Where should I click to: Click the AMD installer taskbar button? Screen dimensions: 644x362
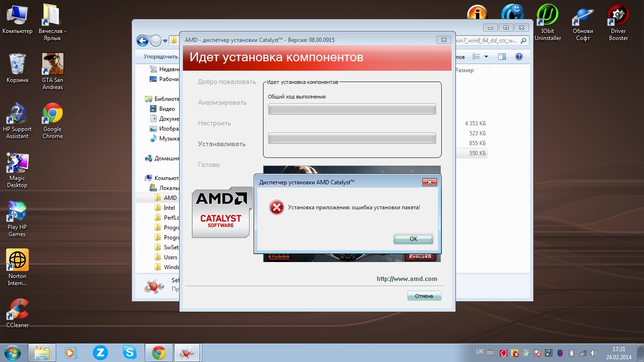(x=188, y=353)
